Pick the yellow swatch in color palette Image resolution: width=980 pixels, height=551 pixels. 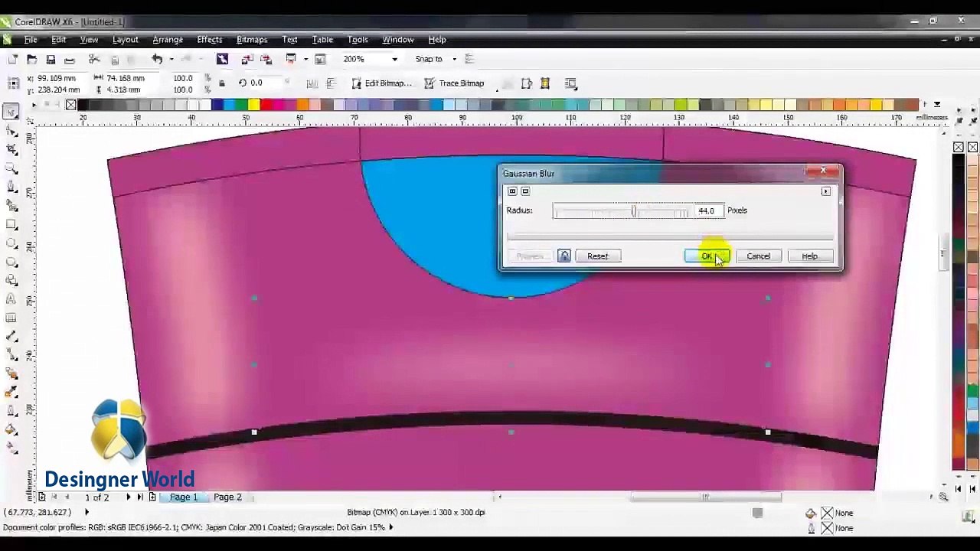pyautogui.click(x=253, y=105)
